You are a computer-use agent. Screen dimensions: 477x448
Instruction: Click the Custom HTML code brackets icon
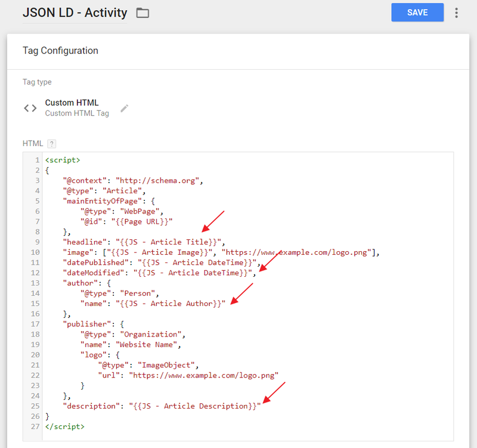(x=30, y=108)
